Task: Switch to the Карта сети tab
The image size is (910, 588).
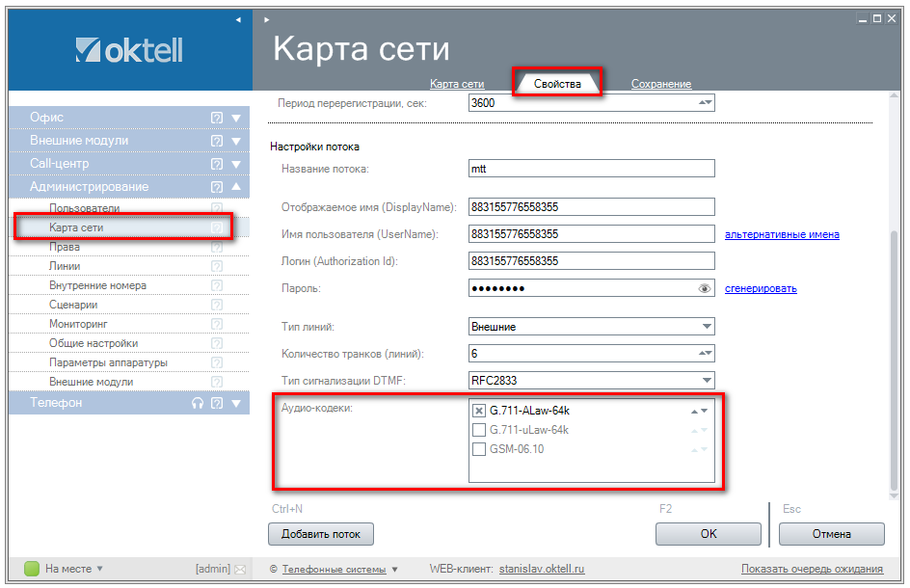Action: pyautogui.click(x=457, y=84)
